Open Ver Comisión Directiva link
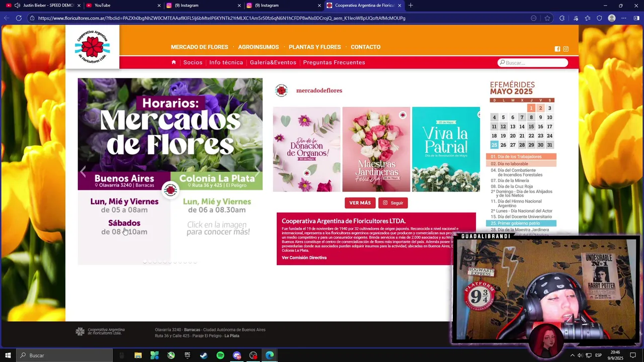This screenshot has width=644, height=362. (304, 258)
